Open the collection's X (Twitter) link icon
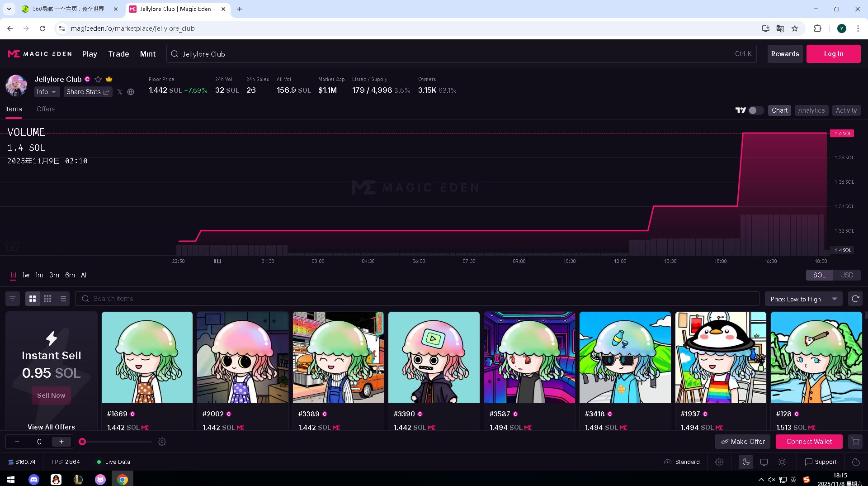Screen dimensions: 868x486 120,92
